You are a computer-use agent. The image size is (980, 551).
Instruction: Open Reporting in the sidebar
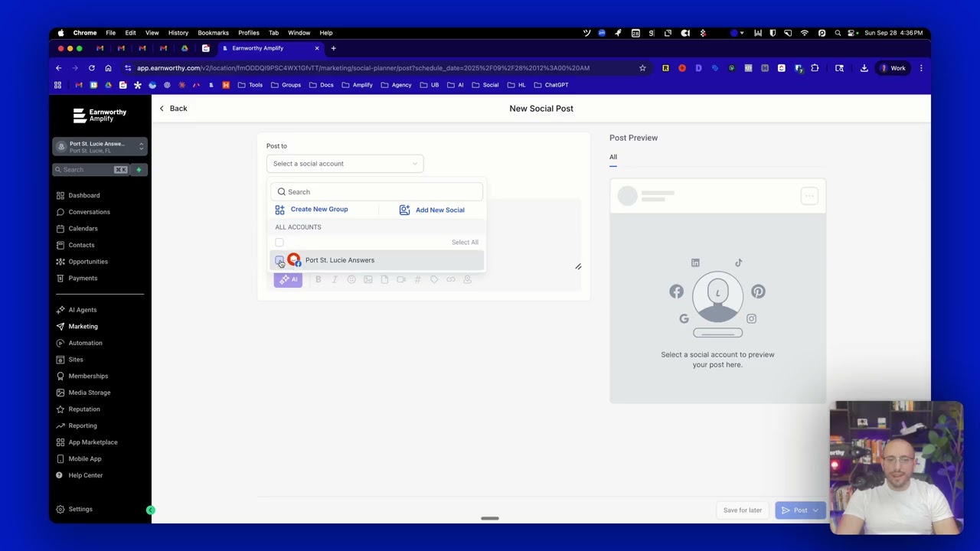[x=82, y=425]
